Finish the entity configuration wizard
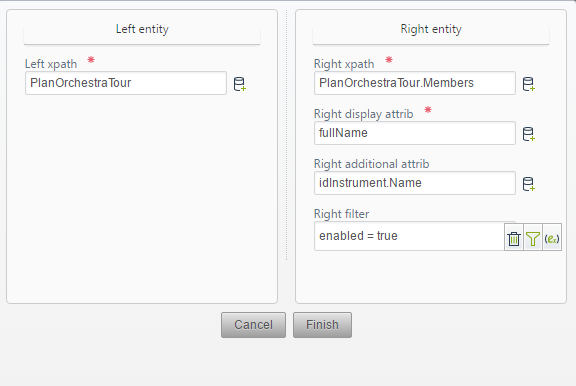This screenshot has width=576, height=386. click(x=323, y=325)
